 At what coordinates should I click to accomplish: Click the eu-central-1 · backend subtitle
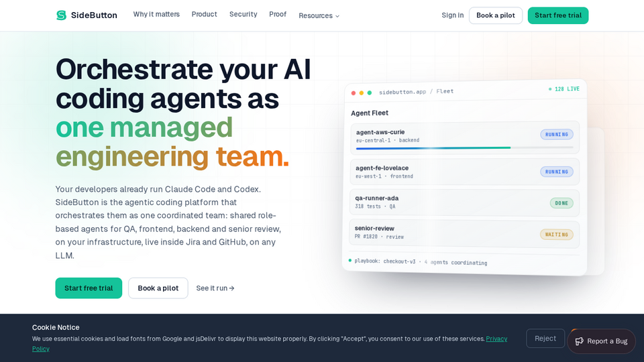tap(388, 140)
